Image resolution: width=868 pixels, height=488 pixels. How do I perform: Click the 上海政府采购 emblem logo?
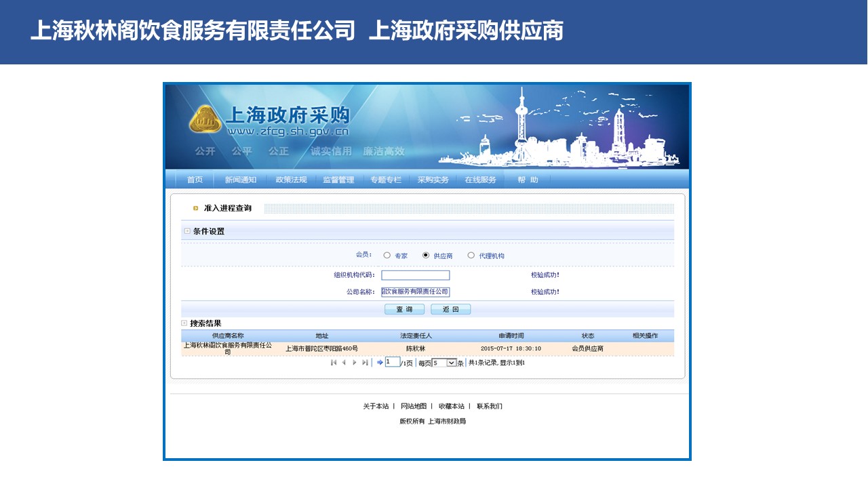point(205,119)
